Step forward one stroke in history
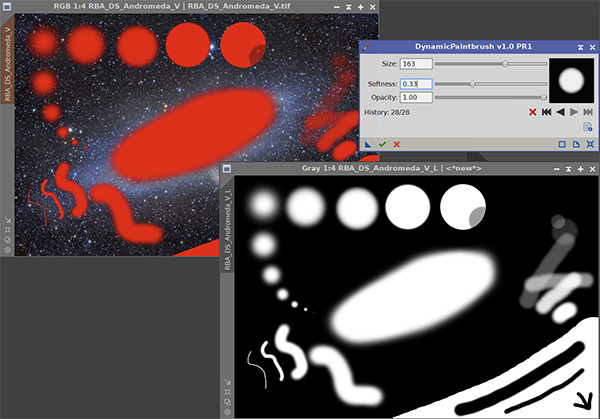Viewport: 600px width, 419px height. point(573,112)
